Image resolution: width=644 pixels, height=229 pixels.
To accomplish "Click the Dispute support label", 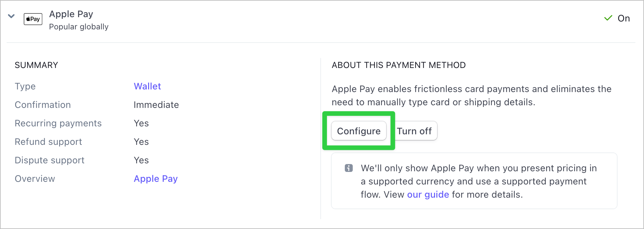I will coord(50,160).
